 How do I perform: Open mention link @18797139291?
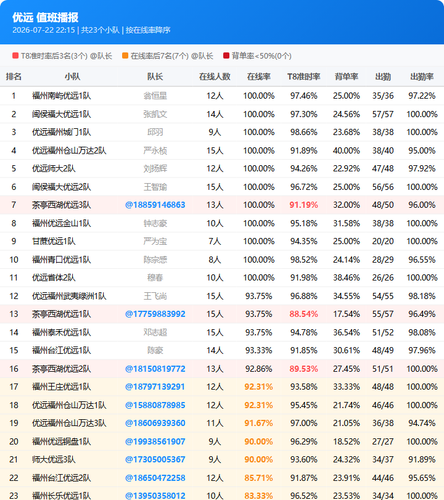coord(155,387)
